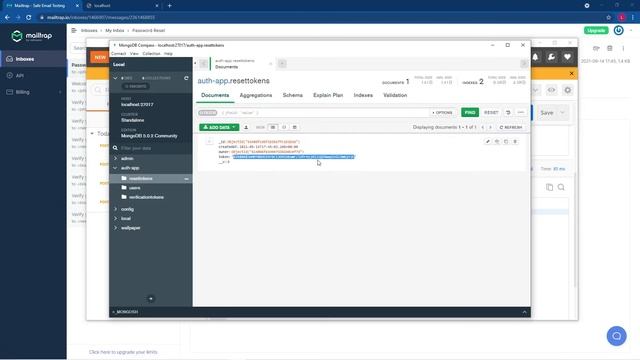Click the three-dots more options button in query bar
Viewport: 640px width, 360px height.
[520, 112]
